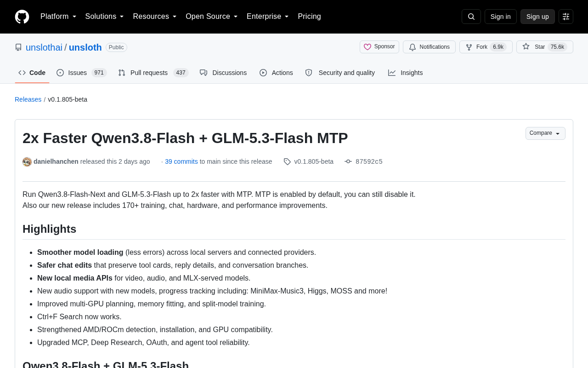The width and height of the screenshot is (588, 368).
Task: Click the 'Upgraded MCP, Deep Research' bullet
Action: click(143, 342)
